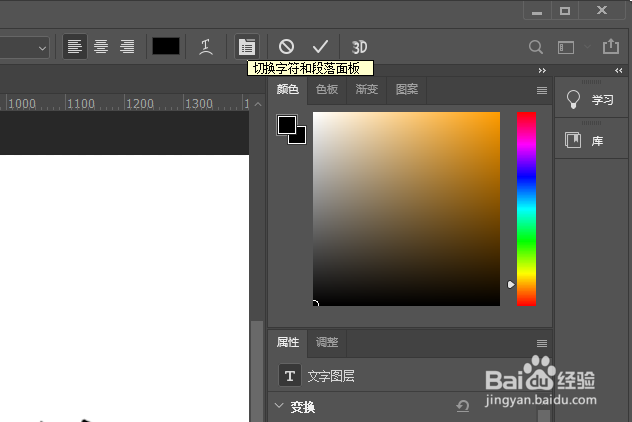Cancel current text edits

[287, 47]
